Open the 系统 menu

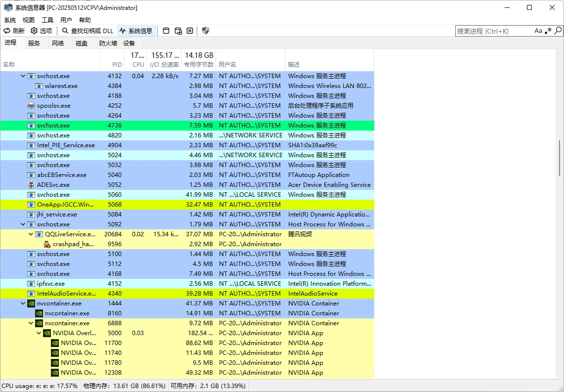click(10, 20)
